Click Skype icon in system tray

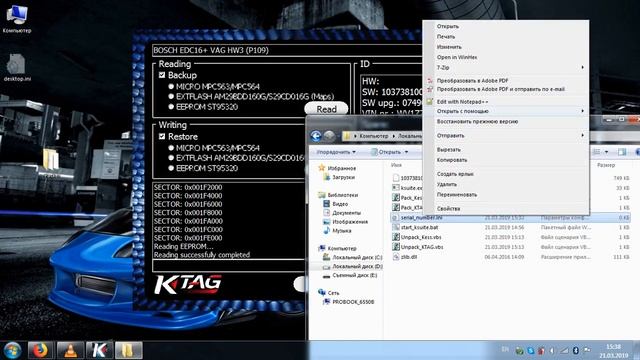(531, 350)
